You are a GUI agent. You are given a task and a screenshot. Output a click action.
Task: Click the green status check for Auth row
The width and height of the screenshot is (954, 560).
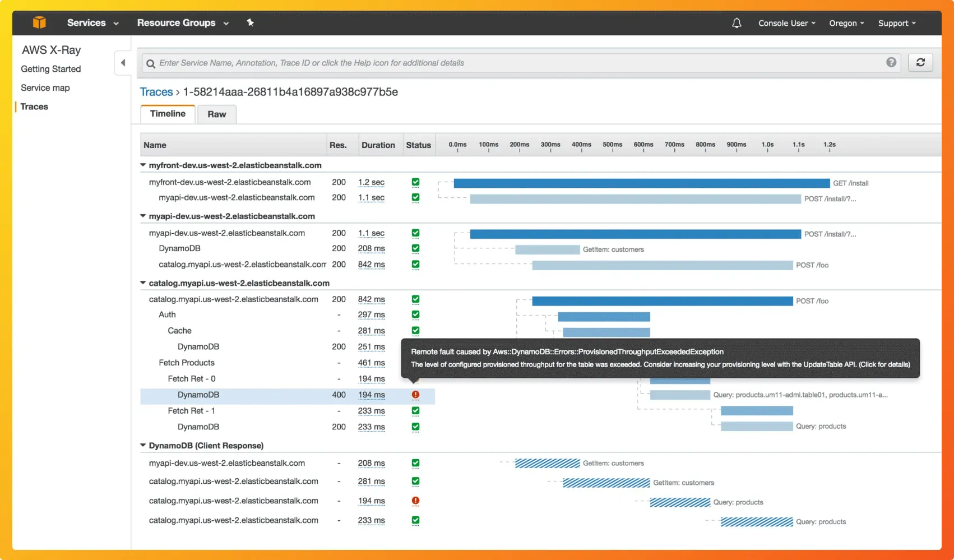pos(415,314)
